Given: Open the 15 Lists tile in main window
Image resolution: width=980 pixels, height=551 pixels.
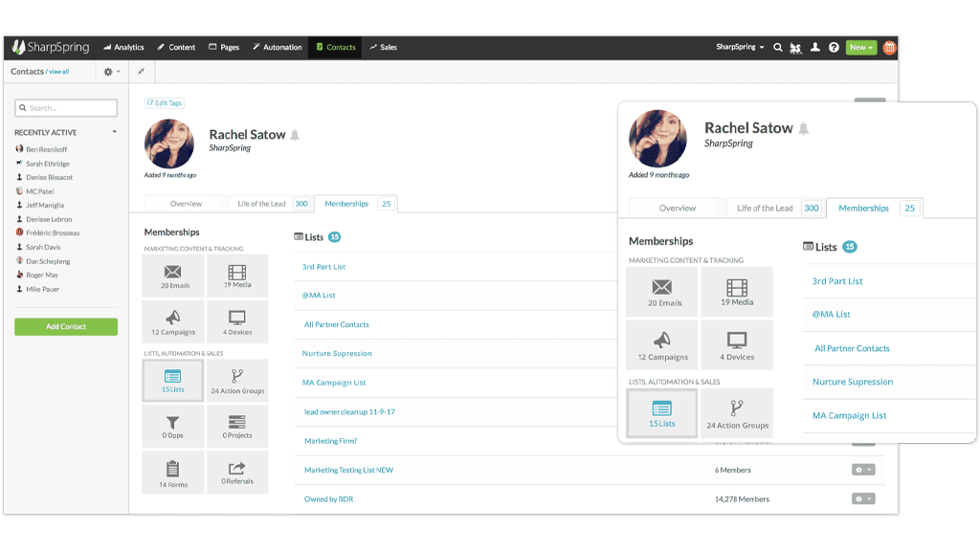Looking at the screenshot, I should point(173,380).
